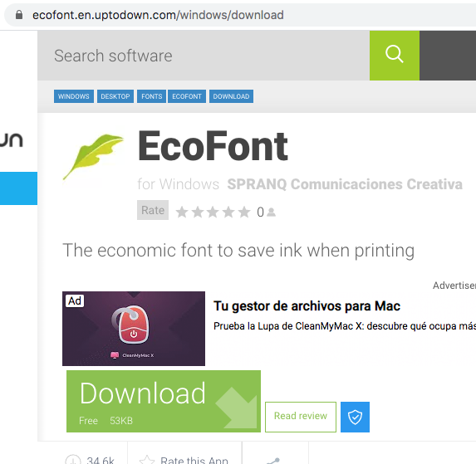The width and height of the screenshot is (476, 464).
Task: Click the gray Rate button
Action: pos(153,210)
